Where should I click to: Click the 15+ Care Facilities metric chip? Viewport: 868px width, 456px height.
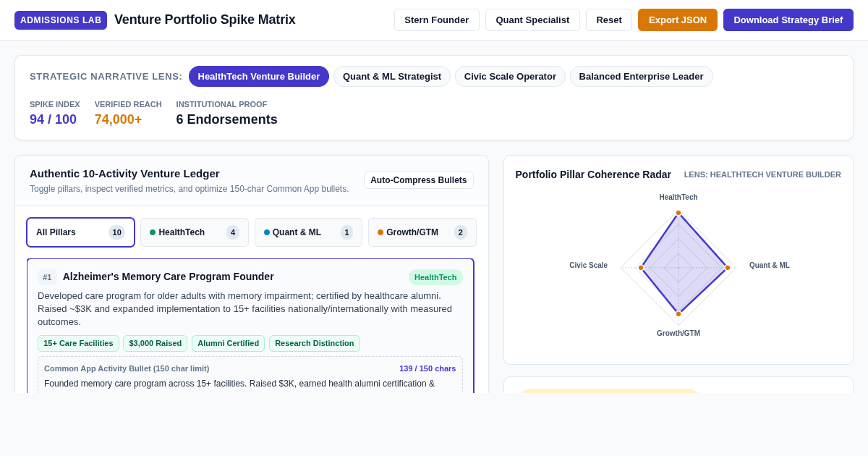(x=78, y=343)
